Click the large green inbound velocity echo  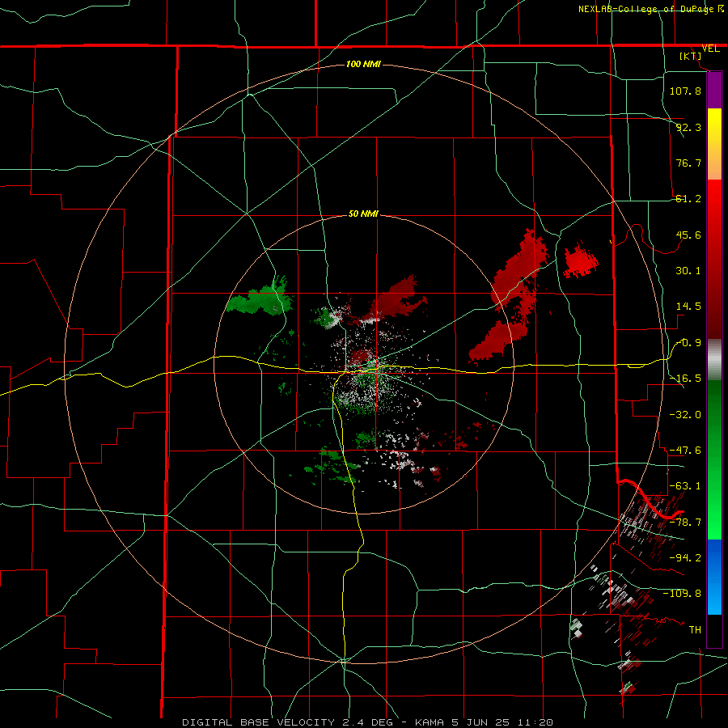coord(262,299)
